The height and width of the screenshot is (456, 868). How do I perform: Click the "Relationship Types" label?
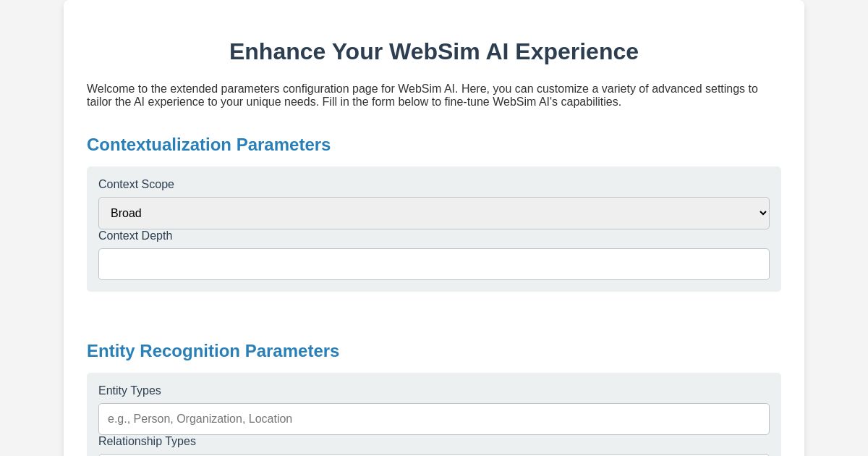[147, 442]
